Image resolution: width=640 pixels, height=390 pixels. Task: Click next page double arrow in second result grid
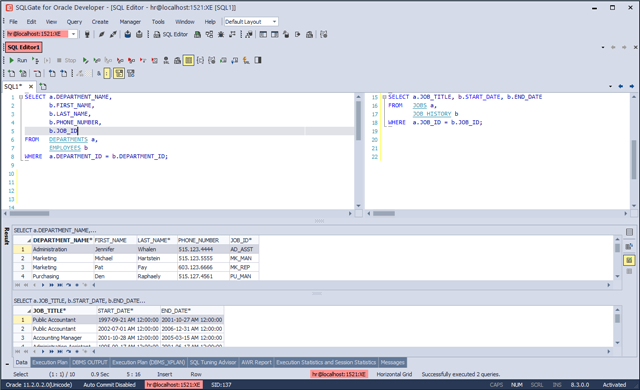click(51, 351)
